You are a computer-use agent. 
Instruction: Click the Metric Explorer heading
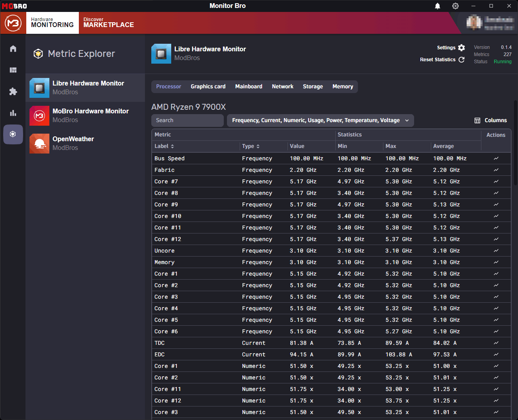(x=81, y=54)
